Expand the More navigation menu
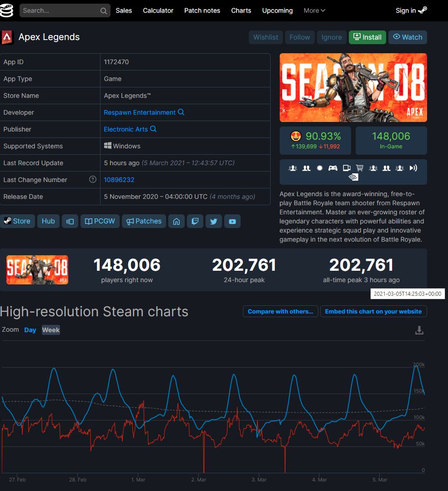 [x=314, y=10]
